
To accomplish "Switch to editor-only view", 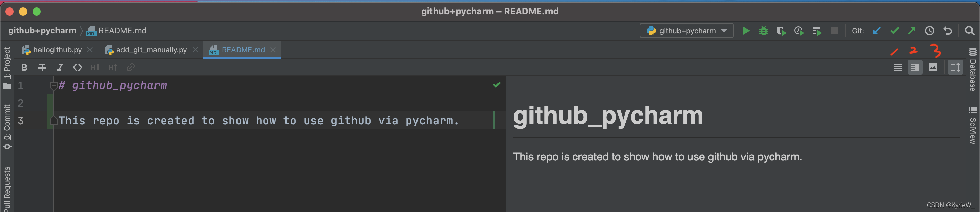I will pos(897,68).
